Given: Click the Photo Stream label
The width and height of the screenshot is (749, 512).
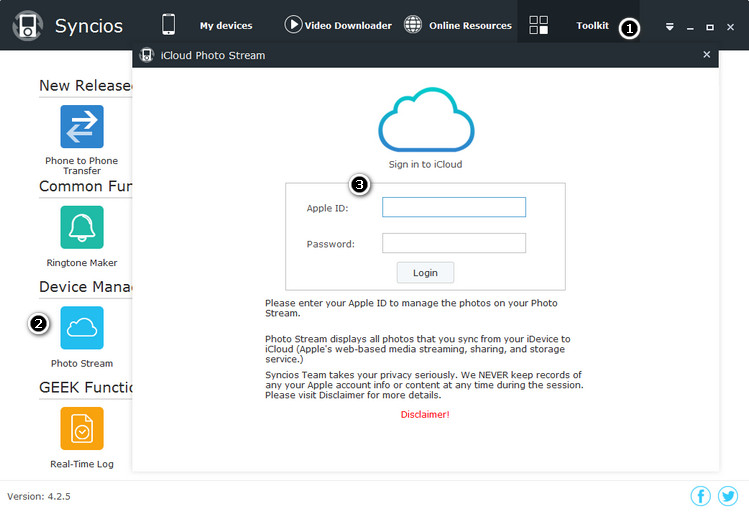Looking at the screenshot, I should pyautogui.click(x=82, y=363).
